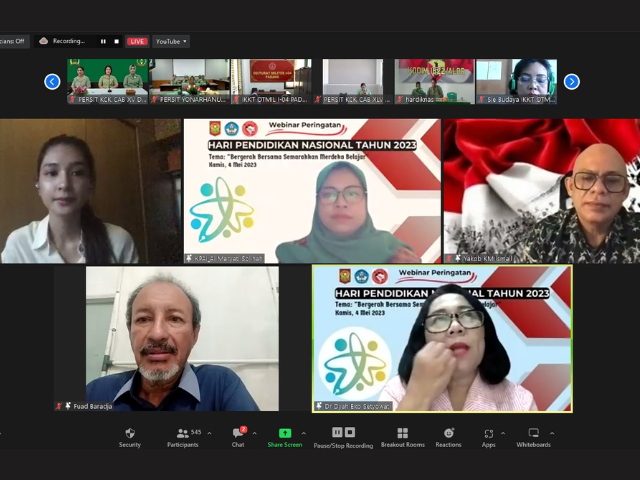
Task: Open the Security shield options
Action: [x=130, y=437]
